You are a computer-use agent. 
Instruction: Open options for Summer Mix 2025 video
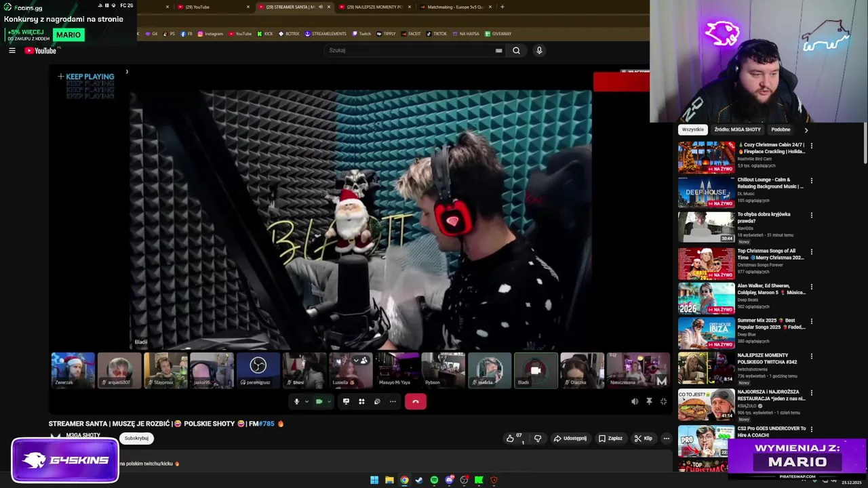point(812,321)
